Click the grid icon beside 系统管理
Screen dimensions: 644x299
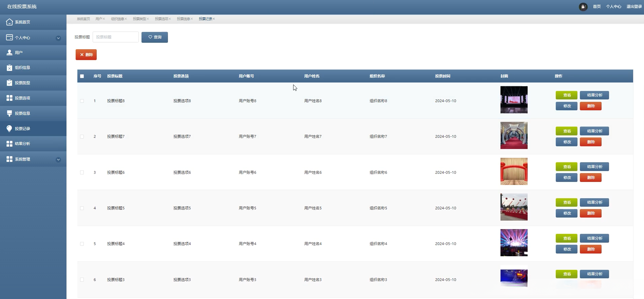[x=10, y=159]
